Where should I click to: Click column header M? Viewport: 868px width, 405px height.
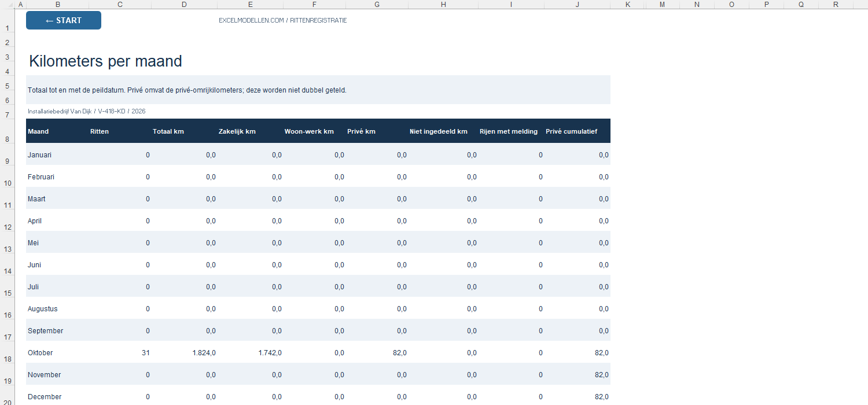663,5
